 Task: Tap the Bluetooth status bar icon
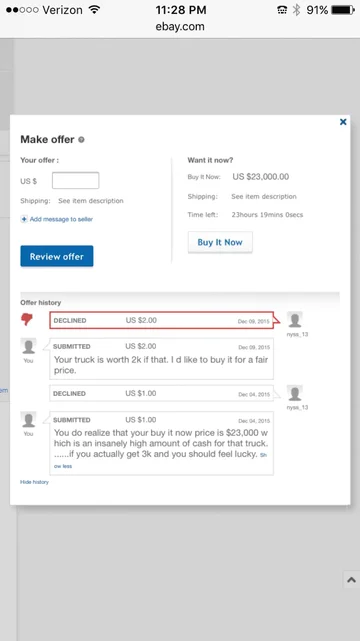297,10
